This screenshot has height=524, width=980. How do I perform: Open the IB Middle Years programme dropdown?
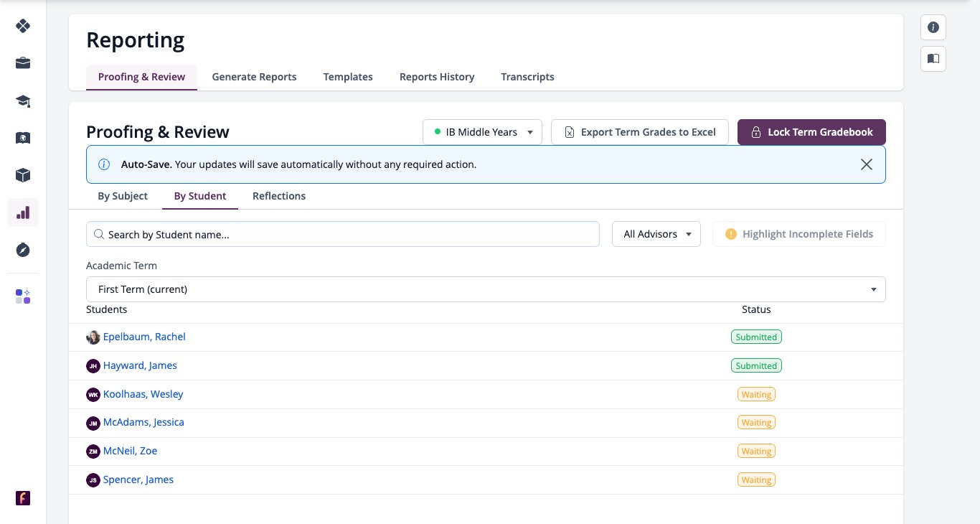click(482, 132)
